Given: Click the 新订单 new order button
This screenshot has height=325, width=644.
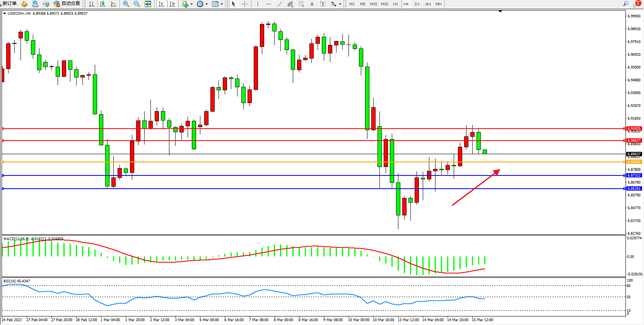Looking at the screenshot, I should click(10, 4).
